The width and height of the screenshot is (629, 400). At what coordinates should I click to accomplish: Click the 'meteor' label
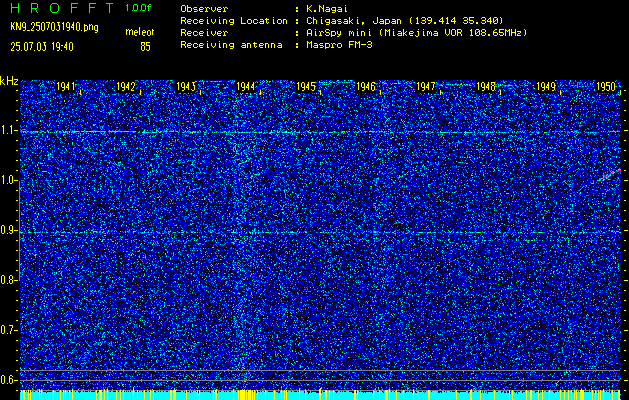point(140,32)
